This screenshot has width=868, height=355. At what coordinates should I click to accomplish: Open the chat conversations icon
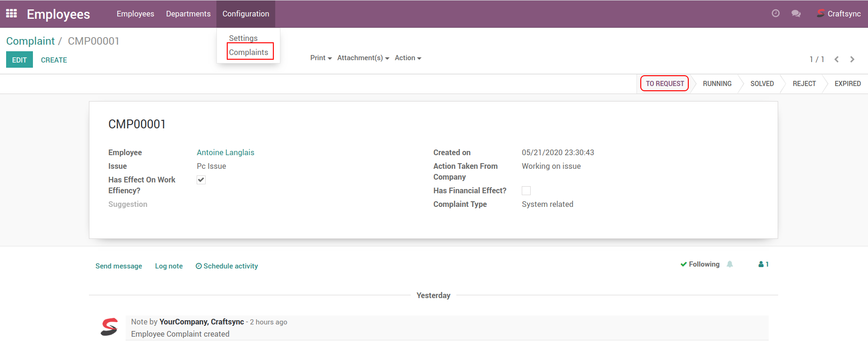point(796,14)
